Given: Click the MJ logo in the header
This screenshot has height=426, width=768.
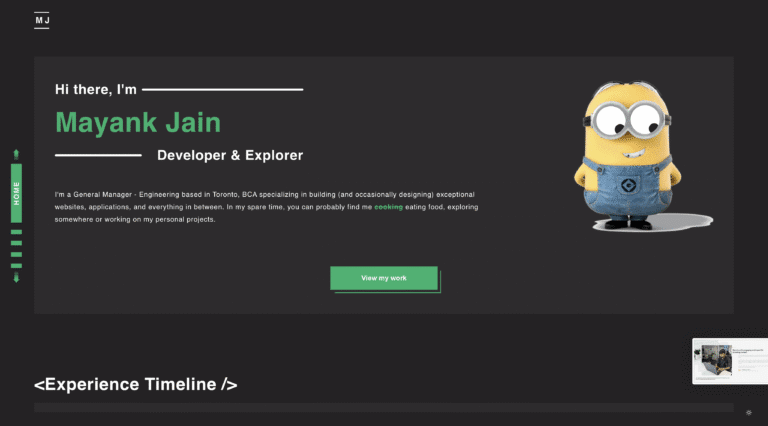Looking at the screenshot, I should [x=41, y=20].
